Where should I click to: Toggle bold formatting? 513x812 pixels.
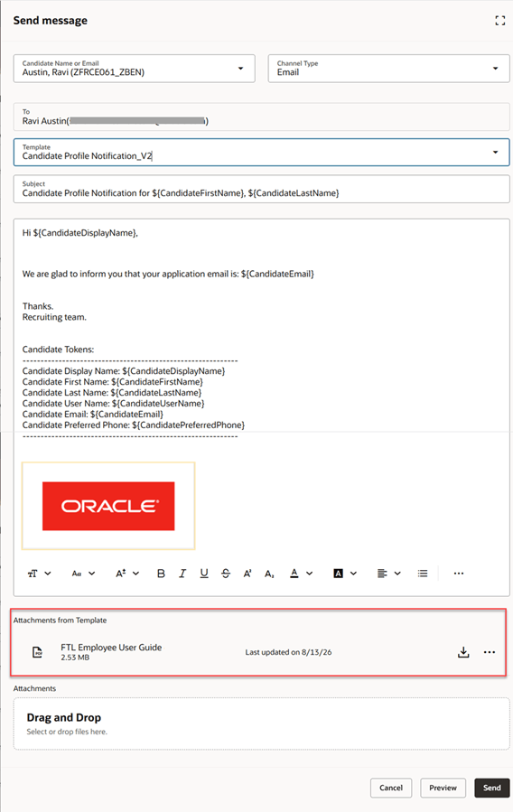click(161, 574)
